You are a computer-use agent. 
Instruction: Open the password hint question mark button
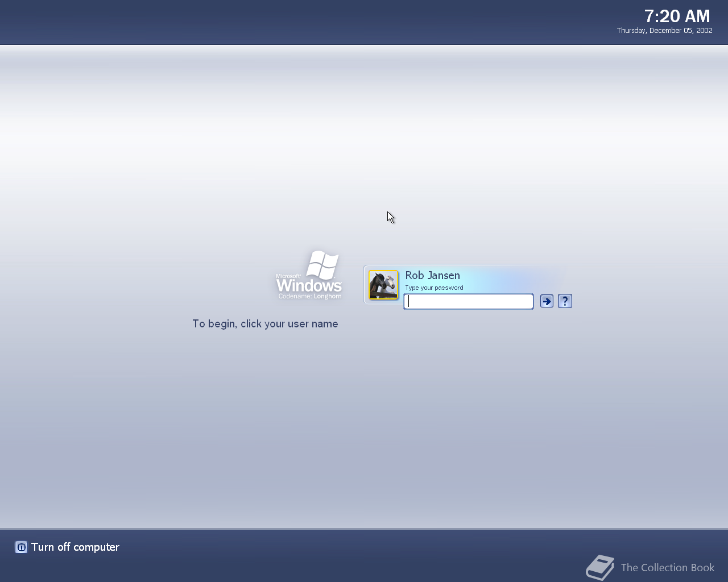coord(565,301)
